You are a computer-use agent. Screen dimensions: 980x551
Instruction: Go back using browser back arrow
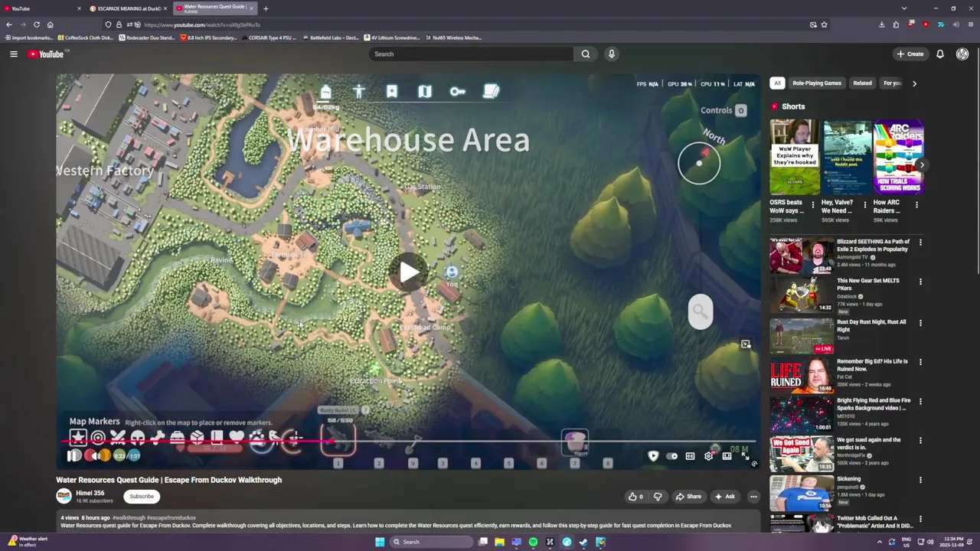tap(9, 24)
